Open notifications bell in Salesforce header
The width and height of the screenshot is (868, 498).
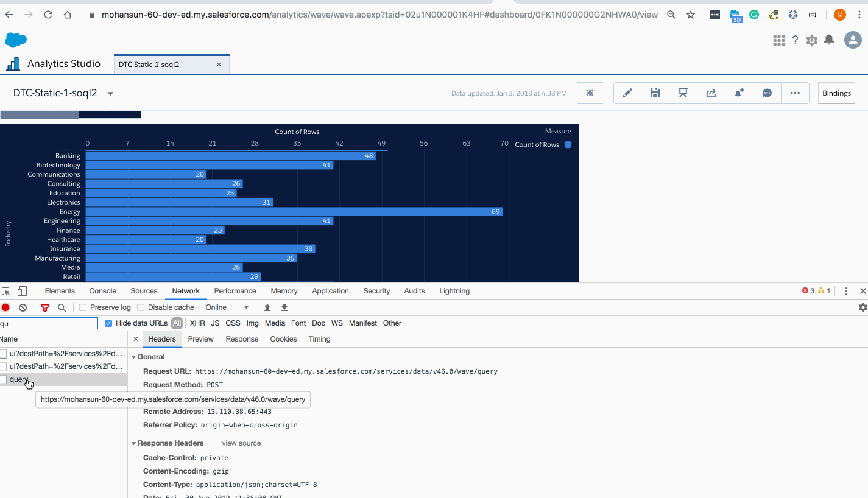tap(829, 40)
